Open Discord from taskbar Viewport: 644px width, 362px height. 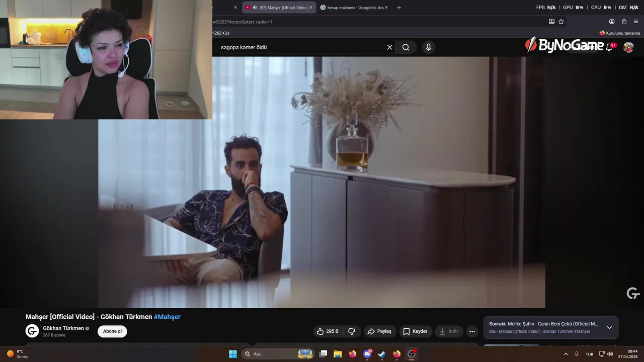367,354
